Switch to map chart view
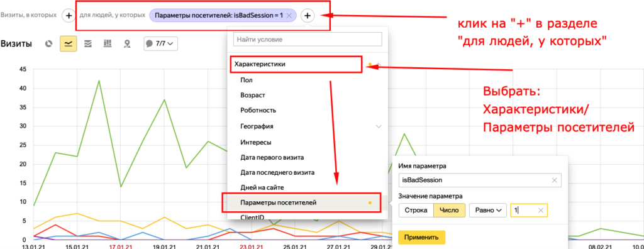 click(127, 43)
